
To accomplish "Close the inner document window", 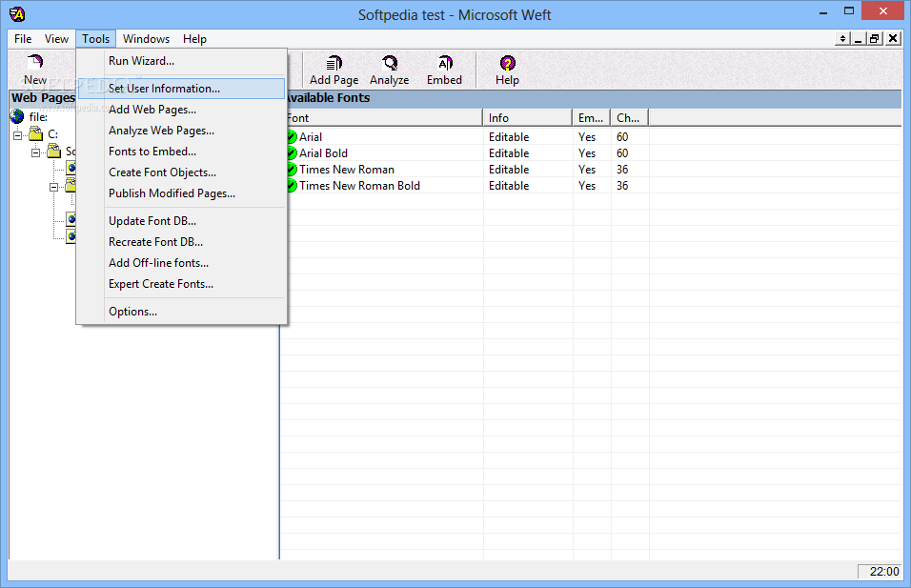I will pyautogui.click(x=893, y=39).
